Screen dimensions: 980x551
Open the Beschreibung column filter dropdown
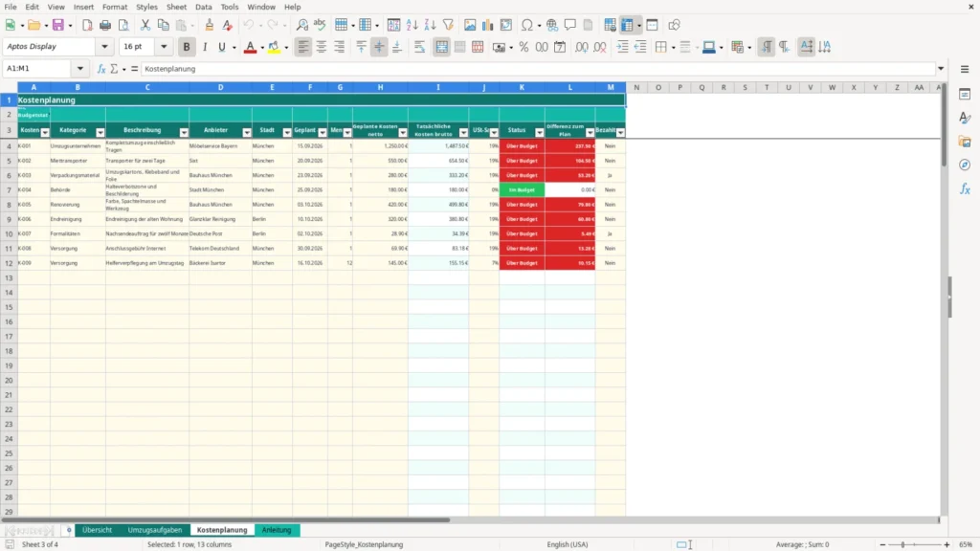(x=184, y=132)
